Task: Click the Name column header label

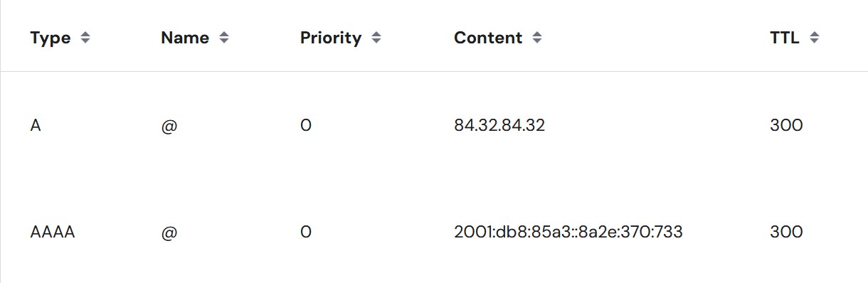Action: pyautogui.click(x=185, y=38)
